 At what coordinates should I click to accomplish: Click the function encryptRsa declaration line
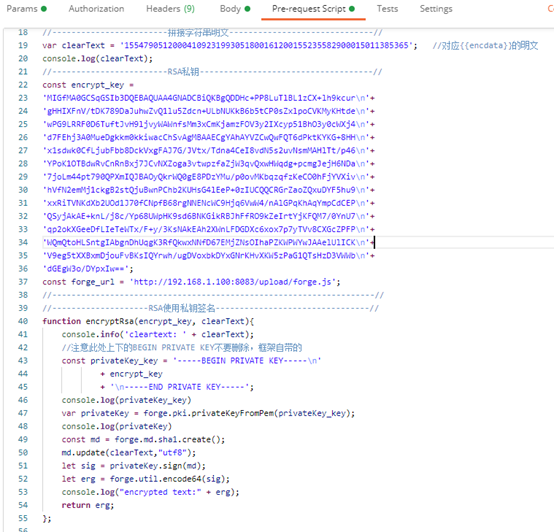pos(148,321)
